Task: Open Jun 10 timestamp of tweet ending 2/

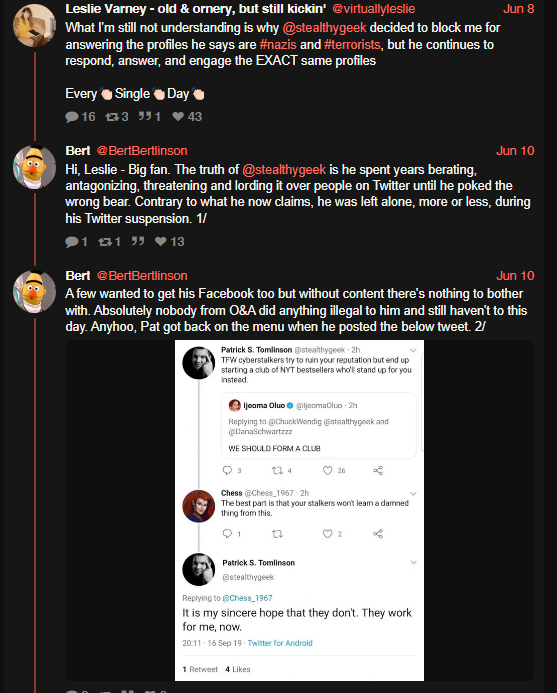Action: (515, 276)
